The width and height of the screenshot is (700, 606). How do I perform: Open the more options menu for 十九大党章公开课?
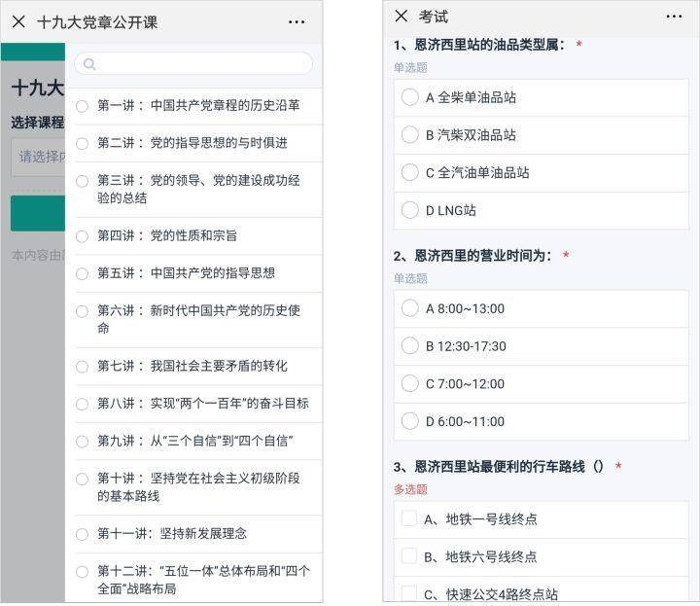tap(297, 21)
